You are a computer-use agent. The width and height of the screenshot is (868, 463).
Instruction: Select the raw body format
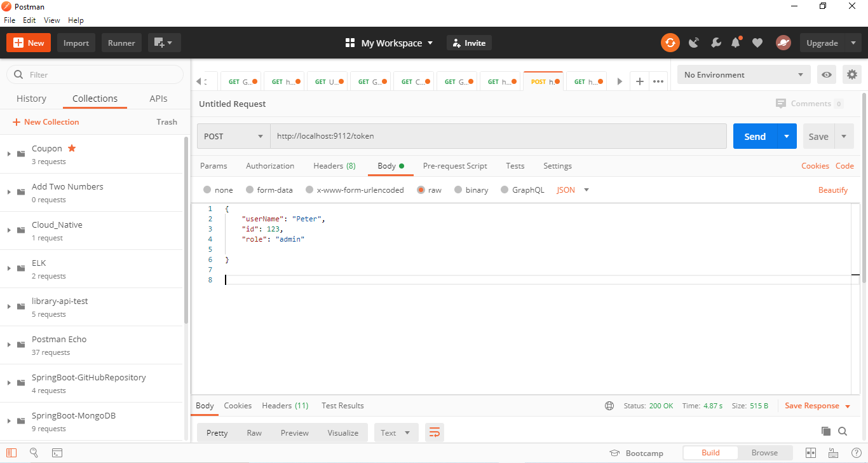click(x=429, y=190)
